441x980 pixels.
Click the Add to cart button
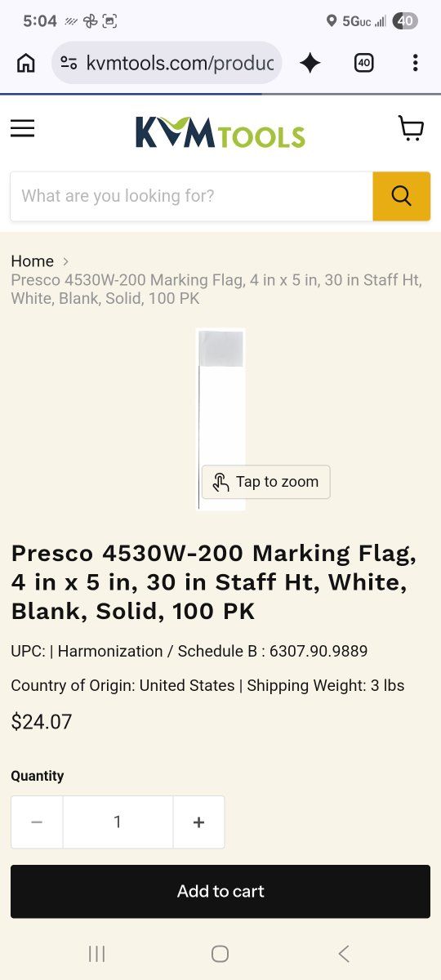(220, 892)
